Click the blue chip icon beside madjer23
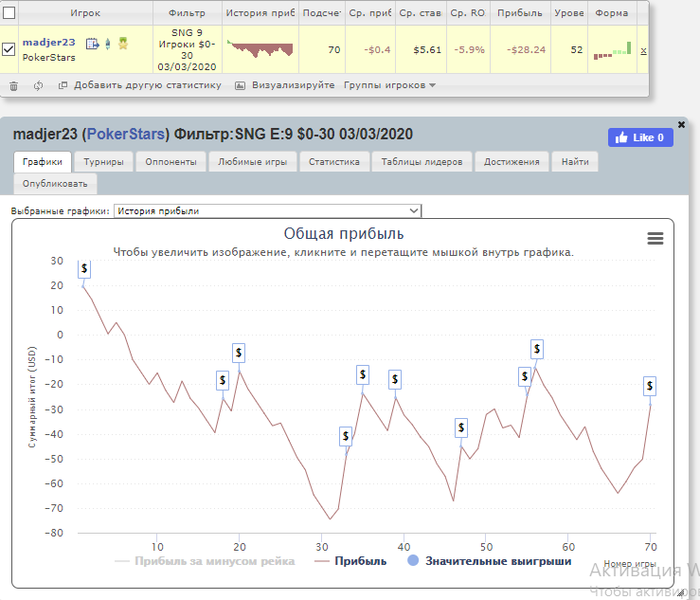Viewport: 700px width, 600px height. [108, 44]
